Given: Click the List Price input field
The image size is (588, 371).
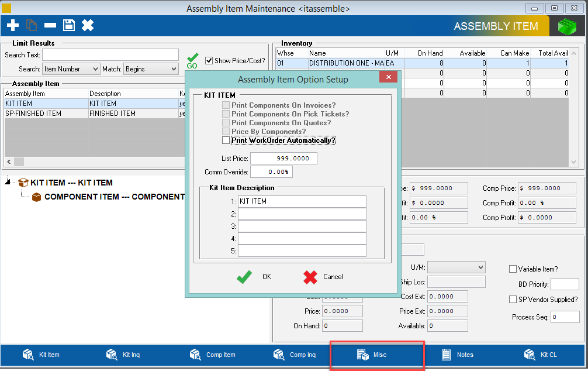Looking at the screenshot, I should point(283,159).
